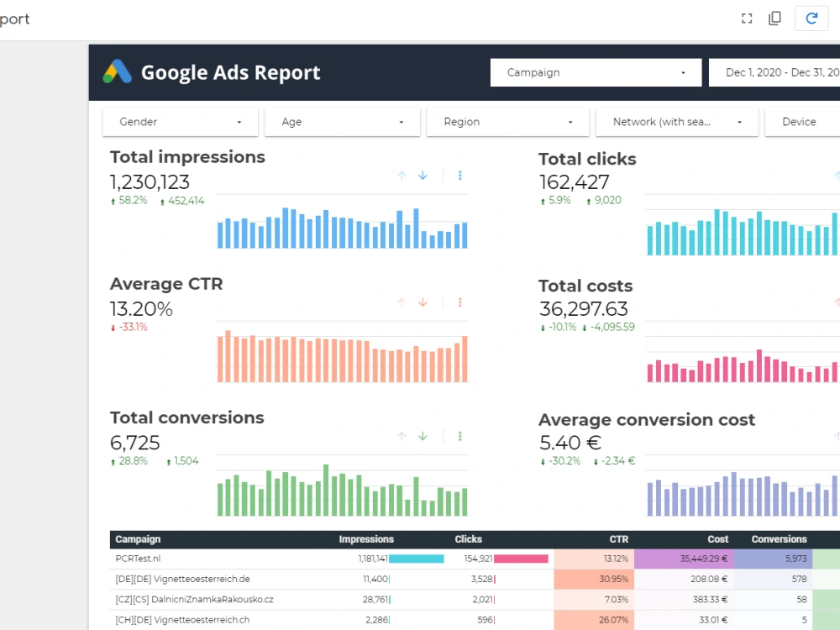Image resolution: width=840 pixels, height=630 pixels.
Task: Click the Google Ads logo
Action: [118, 71]
